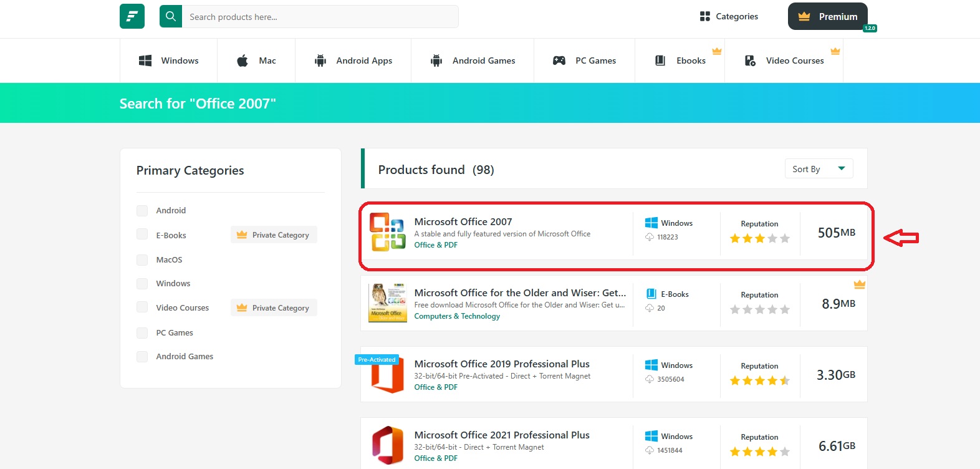Open the Android Apps navigation menu
This screenshot has height=469, width=980.
click(x=353, y=60)
